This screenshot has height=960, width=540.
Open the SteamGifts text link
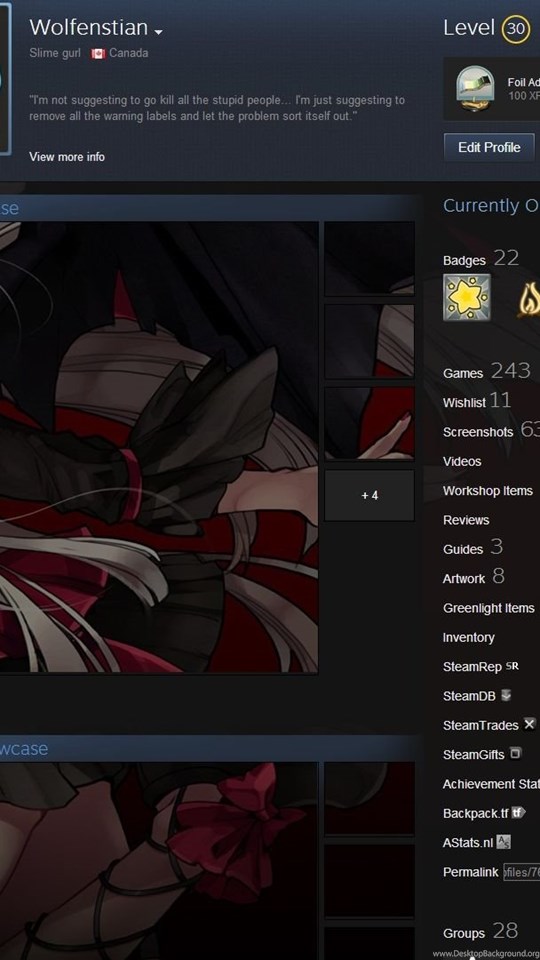pyautogui.click(x=473, y=755)
